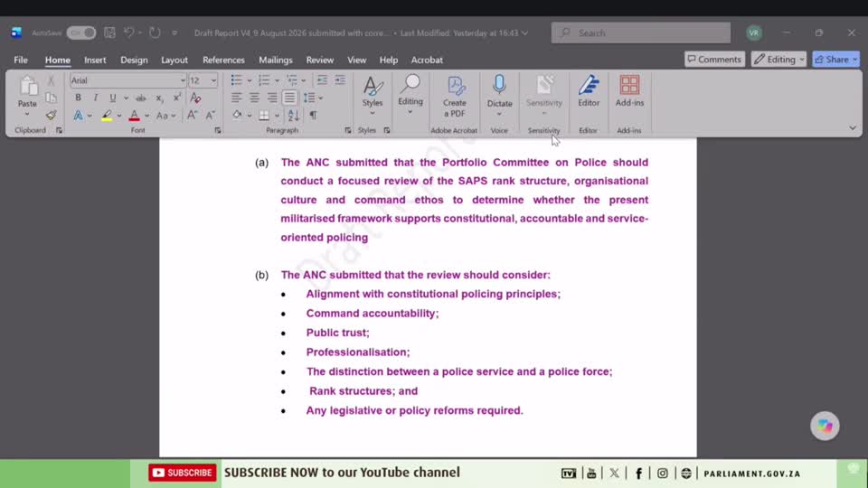Click the Borders grid icon
Image resolution: width=868 pixels, height=488 pixels.
point(264,115)
